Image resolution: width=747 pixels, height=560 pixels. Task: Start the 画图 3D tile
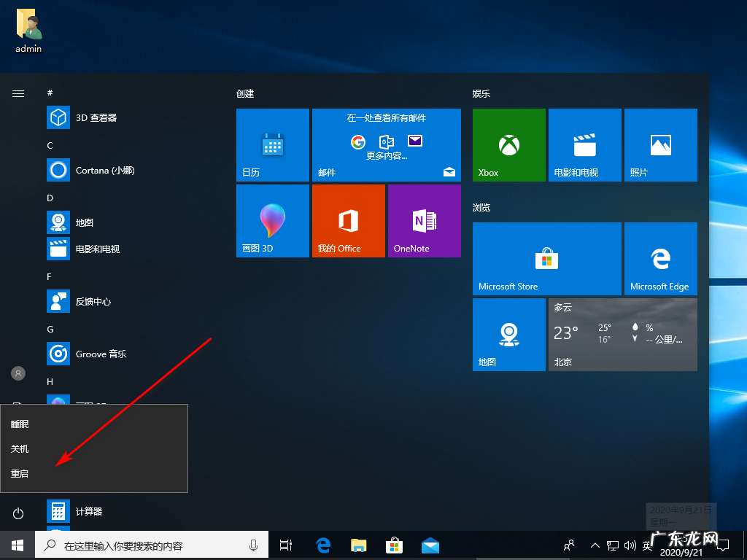tap(272, 221)
